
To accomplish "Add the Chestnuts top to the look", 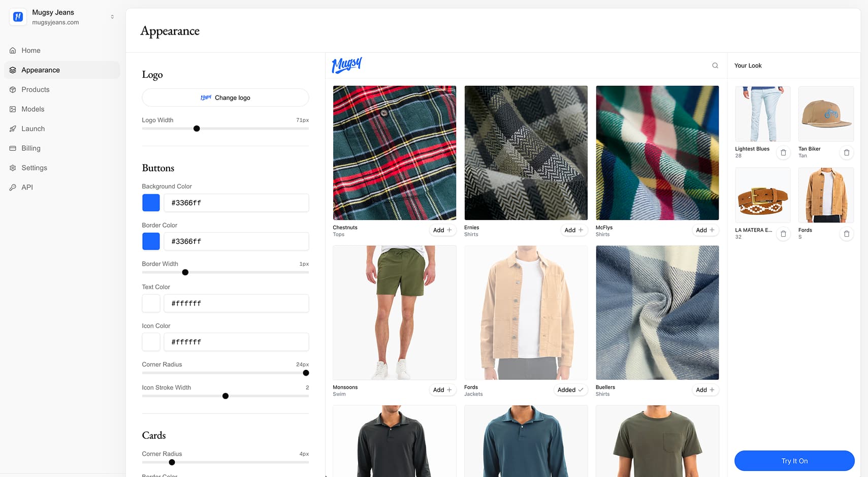I will [442, 230].
